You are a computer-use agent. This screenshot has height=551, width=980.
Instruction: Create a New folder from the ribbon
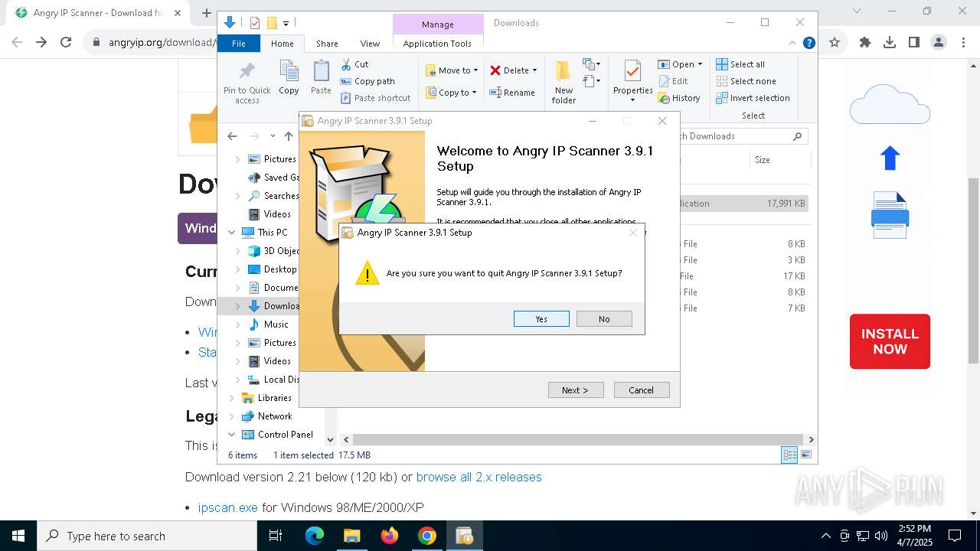point(563,83)
